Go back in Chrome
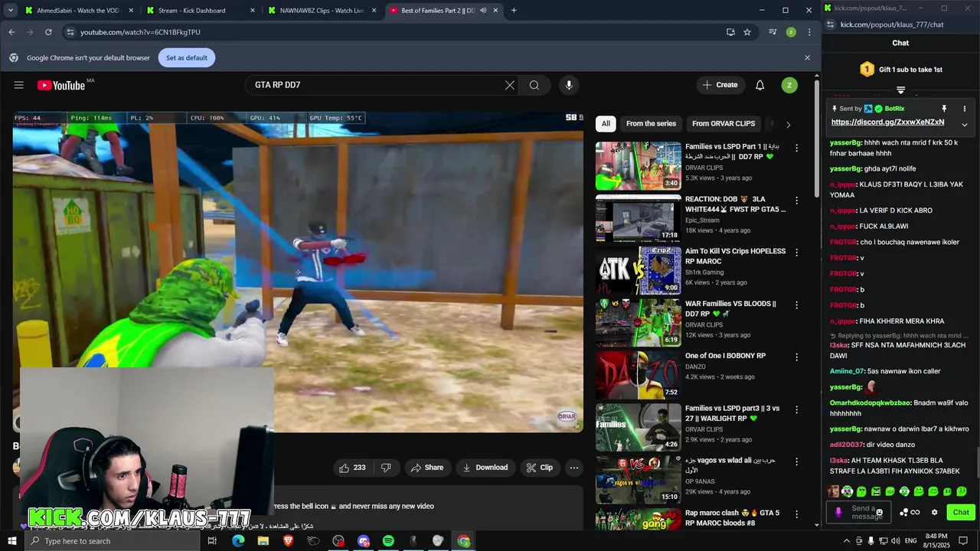The width and height of the screenshot is (980, 551). click(11, 32)
